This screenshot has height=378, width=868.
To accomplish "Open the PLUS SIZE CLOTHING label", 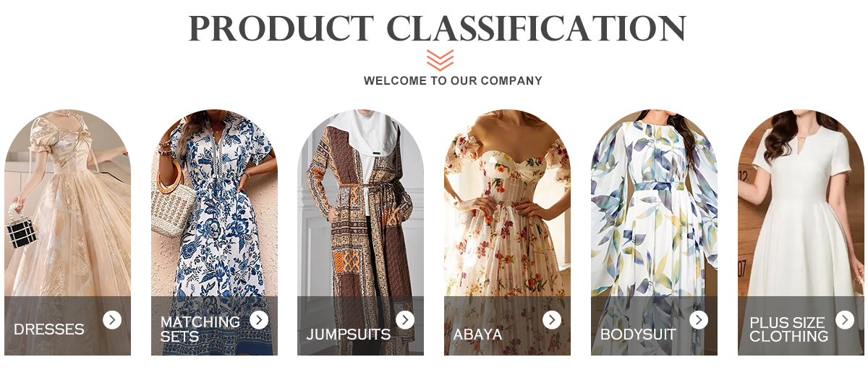I will click(789, 329).
